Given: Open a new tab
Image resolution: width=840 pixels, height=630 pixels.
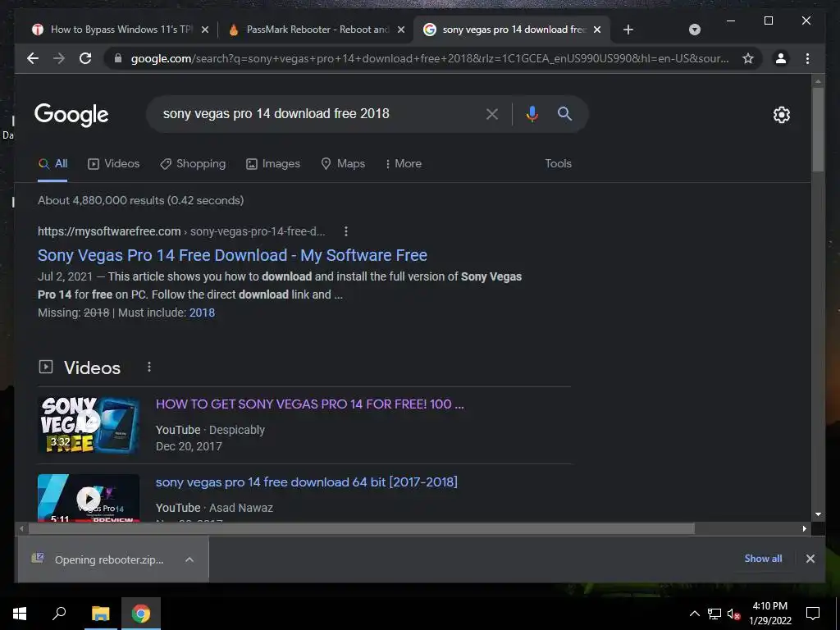Looking at the screenshot, I should click(x=628, y=30).
